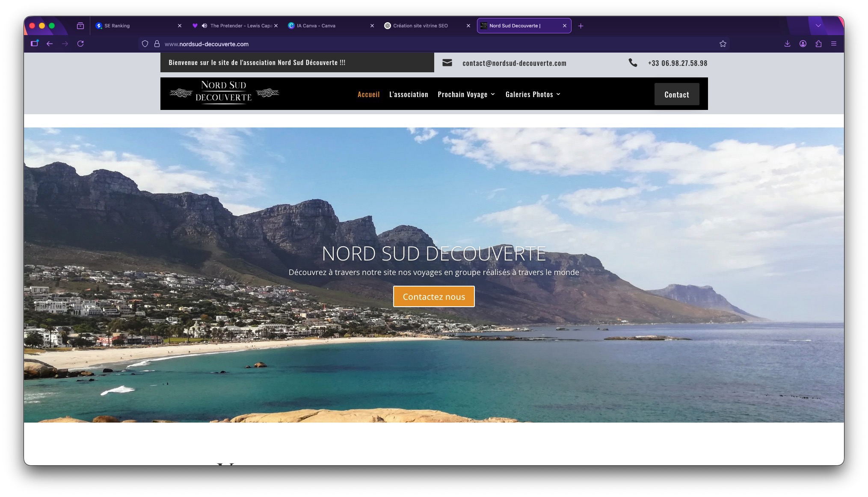Close the Création site vitrine SEO tab

[x=468, y=26]
